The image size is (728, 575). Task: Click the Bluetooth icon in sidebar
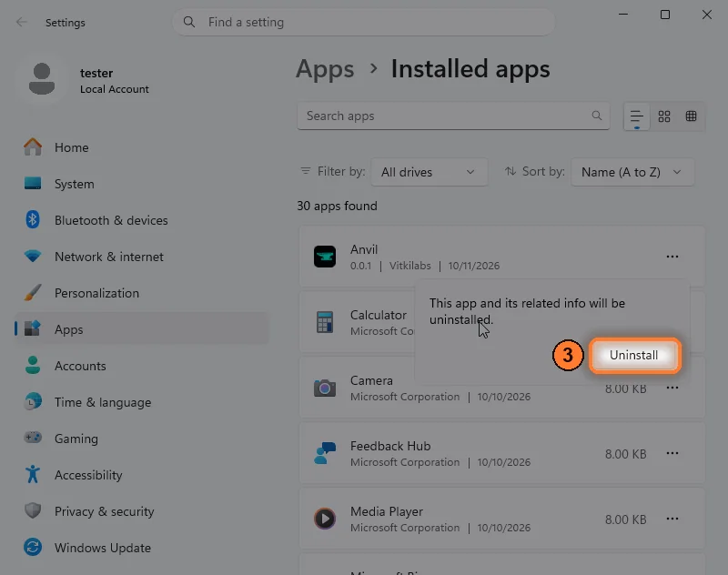click(33, 219)
